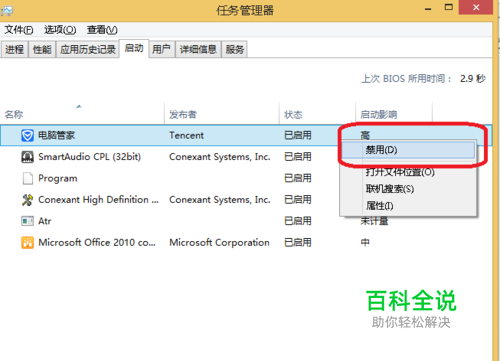This screenshot has width=500, height=361.
Task: Minimize the Task Manager window
Action: point(428,8)
